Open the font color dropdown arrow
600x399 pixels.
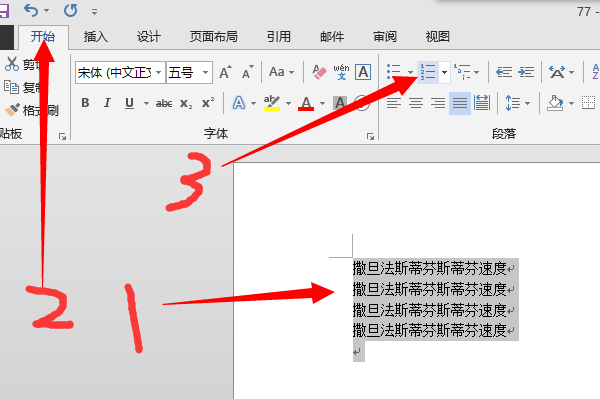pyautogui.click(x=322, y=103)
